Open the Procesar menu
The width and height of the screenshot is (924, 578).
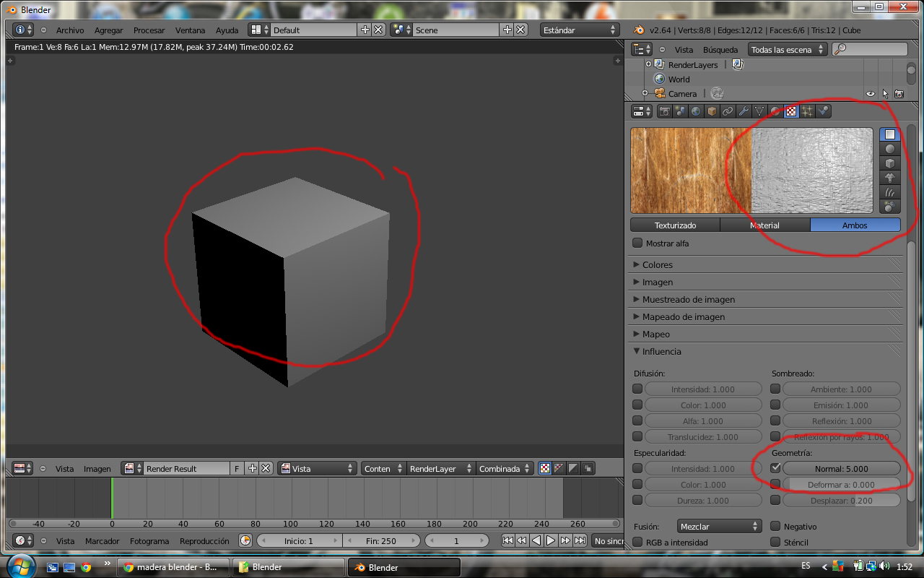coord(149,30)
